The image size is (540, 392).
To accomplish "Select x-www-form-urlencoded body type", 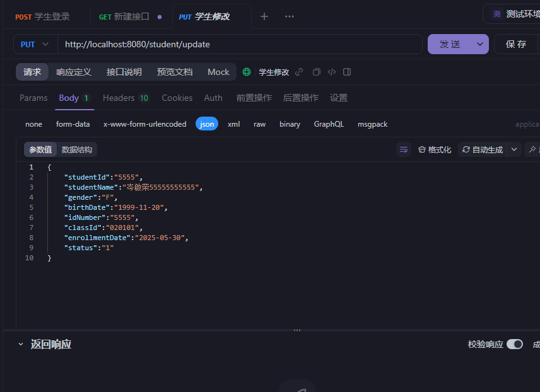I will 145,124.
